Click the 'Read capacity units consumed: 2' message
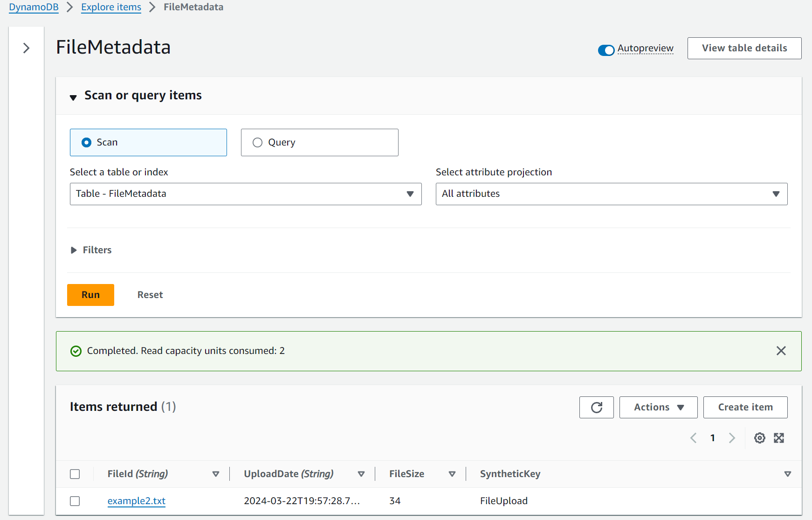Screen dimensions: 812x520 tap(213, 351)
